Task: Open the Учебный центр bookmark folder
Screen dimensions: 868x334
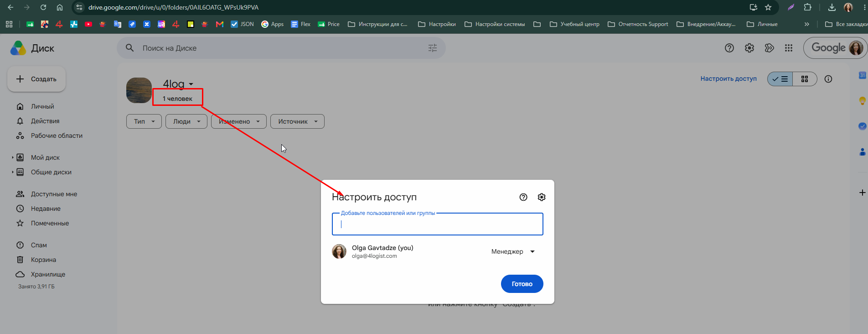Action: tap(574, 24)
